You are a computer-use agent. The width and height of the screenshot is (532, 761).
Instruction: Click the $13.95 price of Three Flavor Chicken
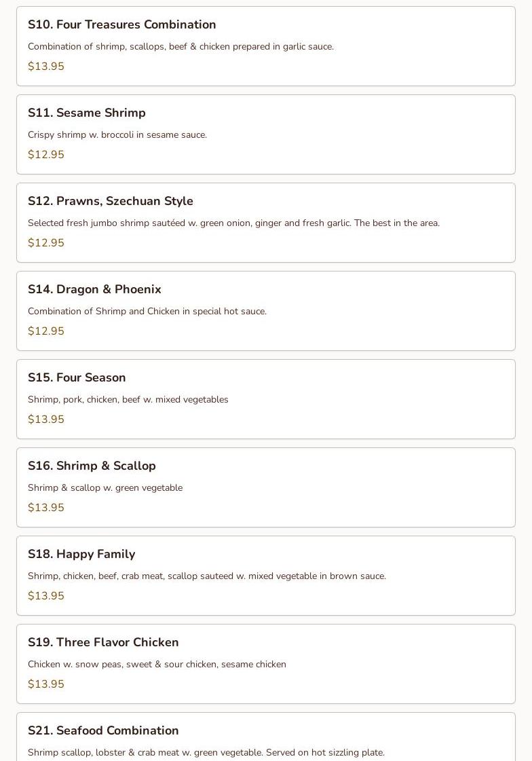click(x=46, y=684)
